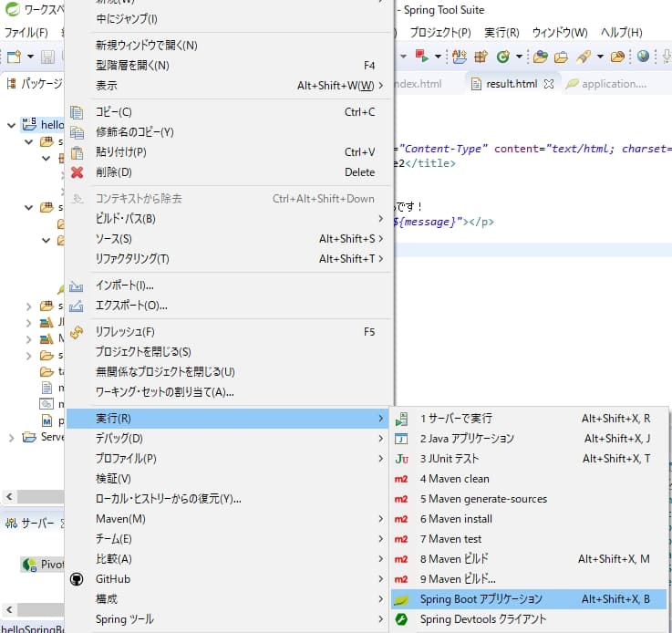Screen dimensions: 672x633
Task: Close the result.html tab
Action: pos(549,84)
